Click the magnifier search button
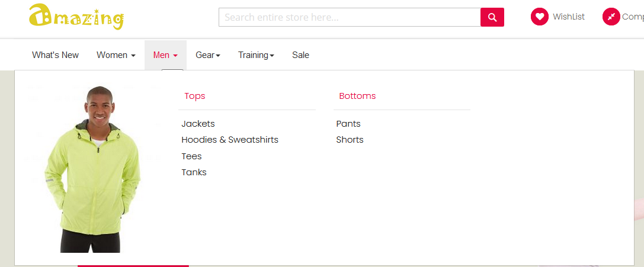 (x=492, y=17)
